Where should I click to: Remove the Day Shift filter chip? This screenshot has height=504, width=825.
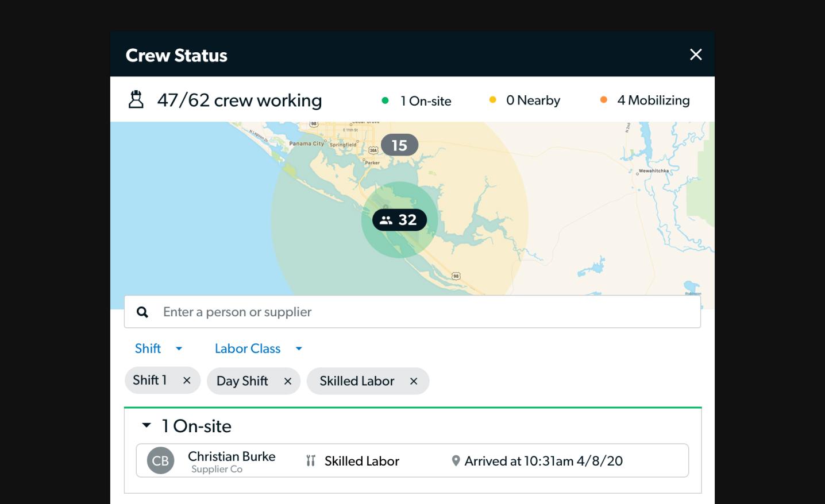click(288, 381)
